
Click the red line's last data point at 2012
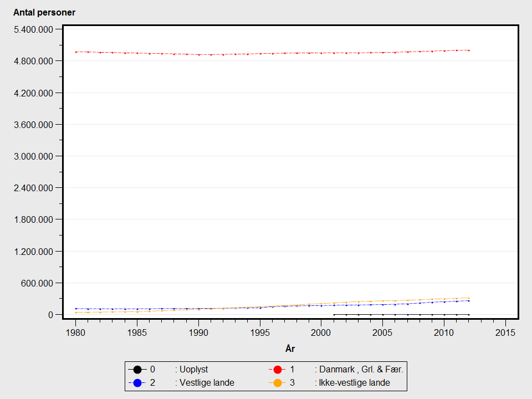pos(468,50)
